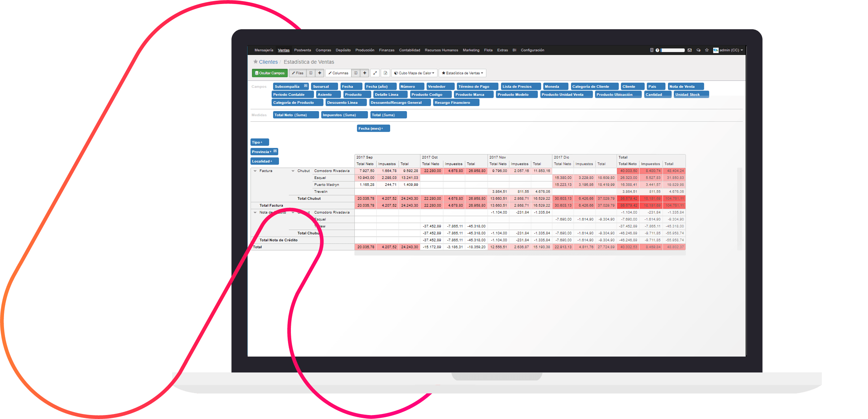This screenshot has height=419, width=868.
Task: Click heat-map cell 22.280,00 in Comodoro Rivadavia row
Action: 431,171
